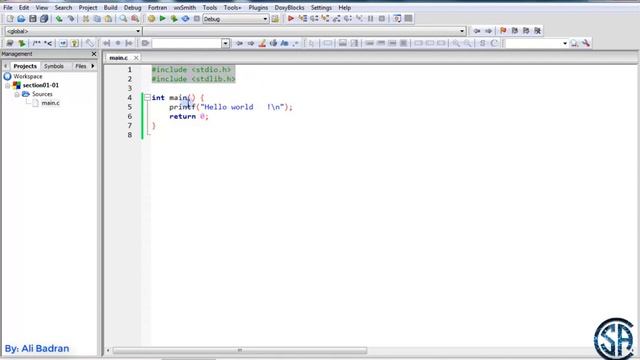Click the Jump back arrow icon
The image size is (640, 360).
pos(477,31)
